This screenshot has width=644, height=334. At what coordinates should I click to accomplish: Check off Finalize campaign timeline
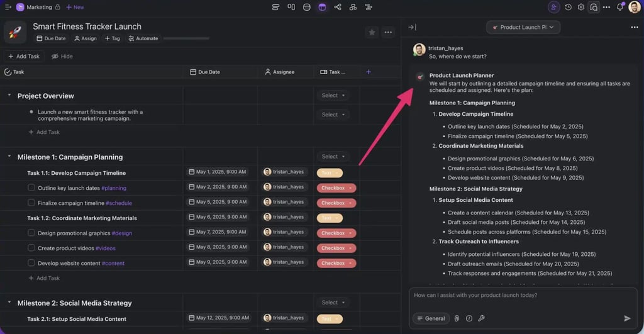tap(31, 203)
